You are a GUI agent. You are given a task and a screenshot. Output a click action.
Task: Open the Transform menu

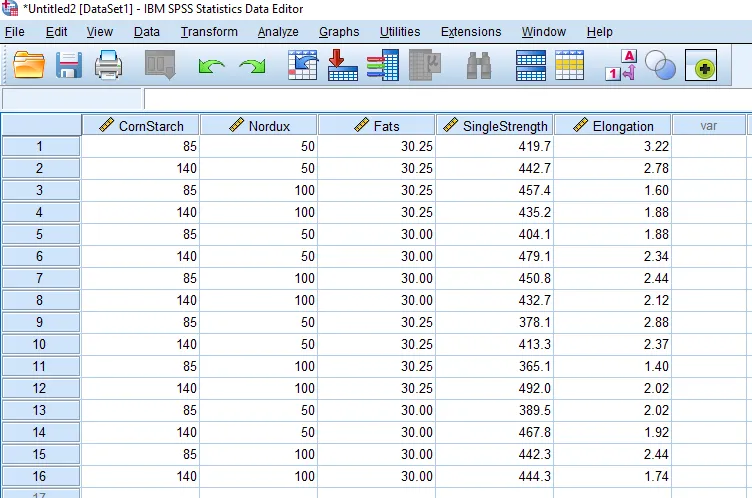[x=209, y=32]
